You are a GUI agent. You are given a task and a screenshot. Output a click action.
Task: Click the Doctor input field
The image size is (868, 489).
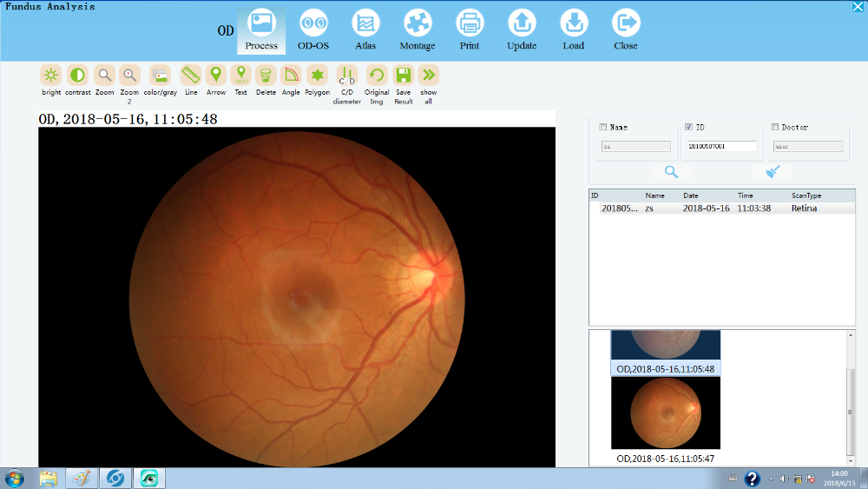pyautogui.click(x=808, y=146)
